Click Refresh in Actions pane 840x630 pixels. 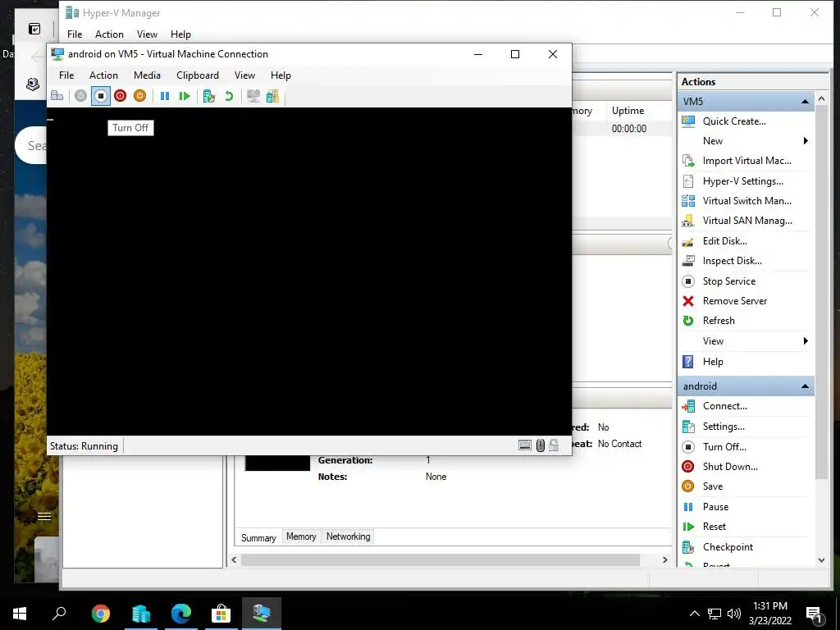tap(719, 321)
